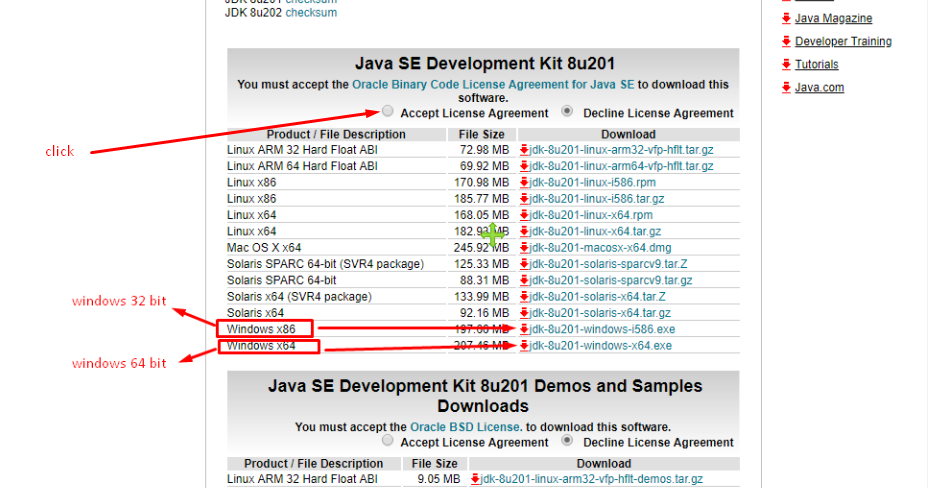
Task: Download jdk-8u201-windows-x64.exe
Action: pyautogui.click(x=601, y=345)
